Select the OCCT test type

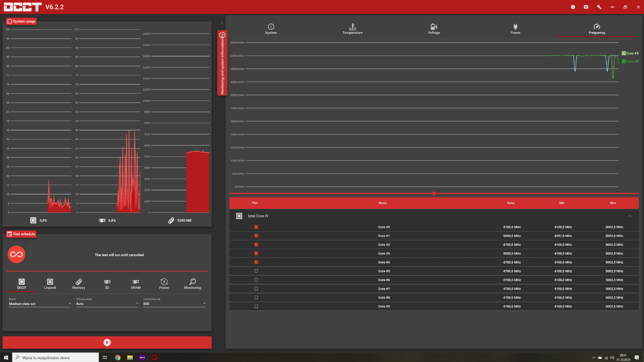(x=22, y=284)
